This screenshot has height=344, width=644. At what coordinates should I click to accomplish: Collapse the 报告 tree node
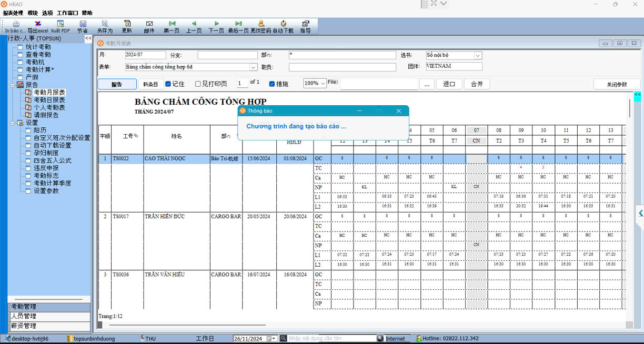point(13,85)
